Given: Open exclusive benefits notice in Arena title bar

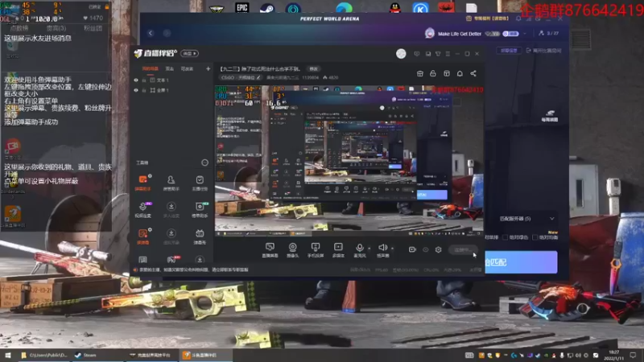Looking at the screenshot, I should 487,19.
